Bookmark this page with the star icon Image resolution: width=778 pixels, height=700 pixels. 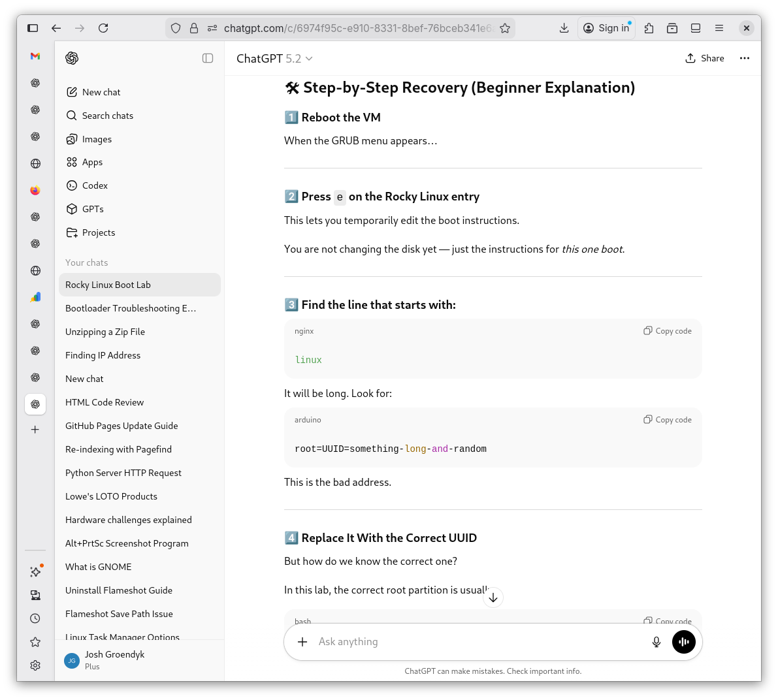[505, 28]
